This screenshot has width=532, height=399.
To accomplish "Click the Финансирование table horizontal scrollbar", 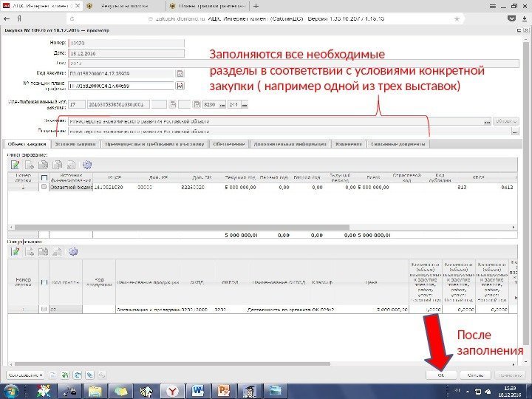I will click(183, 227).
